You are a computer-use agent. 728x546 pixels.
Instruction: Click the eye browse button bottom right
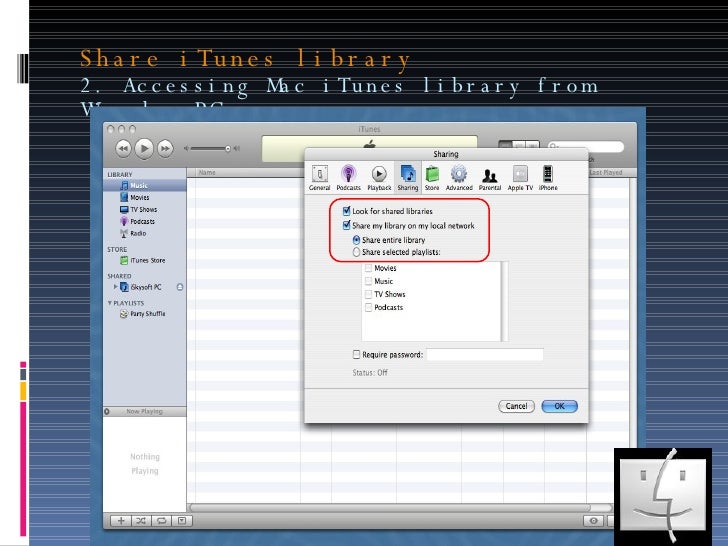[594, 521]
